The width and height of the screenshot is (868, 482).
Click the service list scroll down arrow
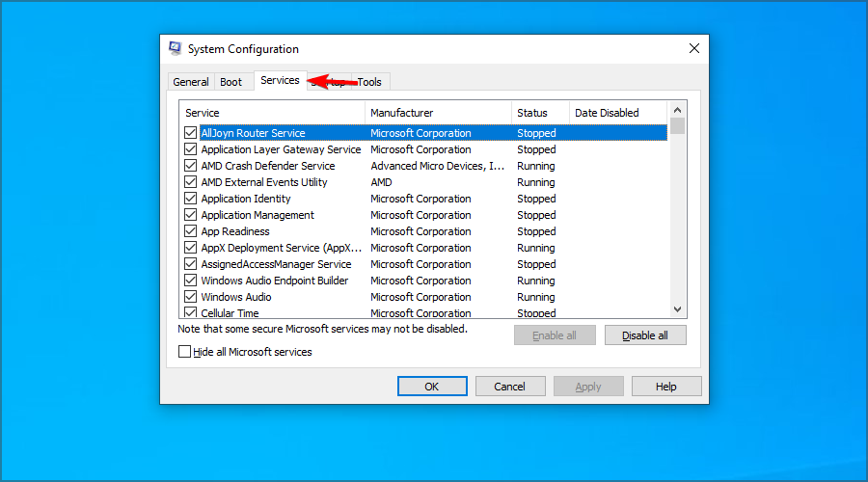[x=678, y=309]
